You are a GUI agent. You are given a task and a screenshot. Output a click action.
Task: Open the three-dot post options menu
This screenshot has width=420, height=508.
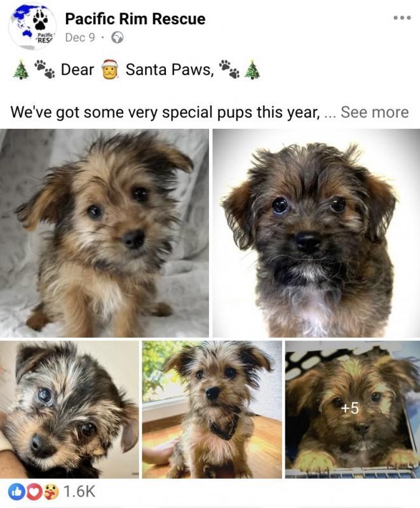tap(402, 18)
